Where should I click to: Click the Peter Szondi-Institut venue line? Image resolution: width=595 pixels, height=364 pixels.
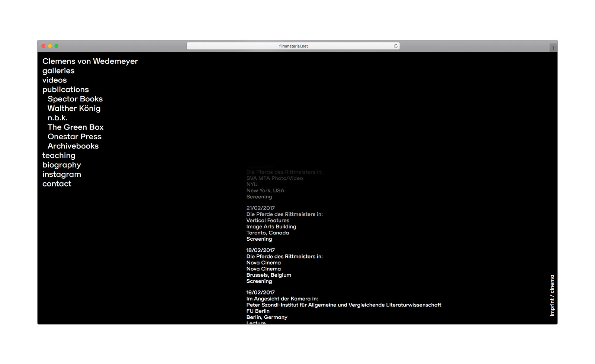point(344,305)
